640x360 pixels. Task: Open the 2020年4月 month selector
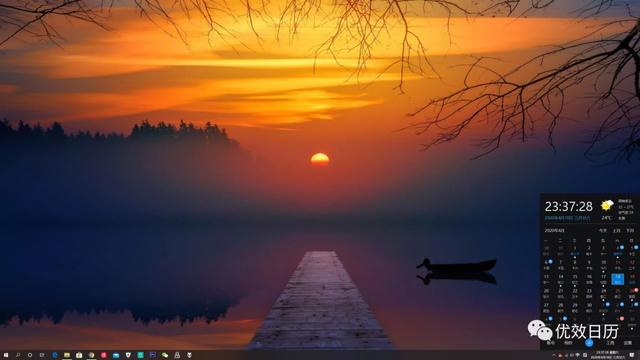coord(554,231)
